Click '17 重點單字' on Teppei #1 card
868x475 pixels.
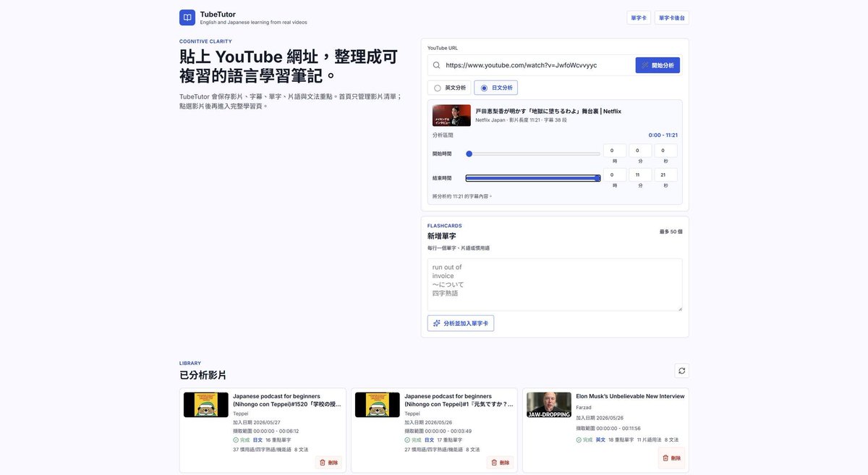tap(450, 440)
